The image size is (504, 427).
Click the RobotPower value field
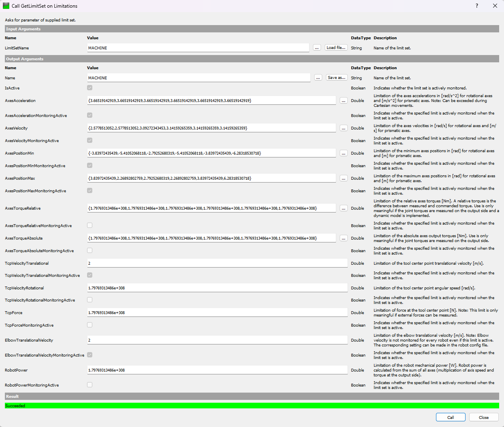coord(217,370)
